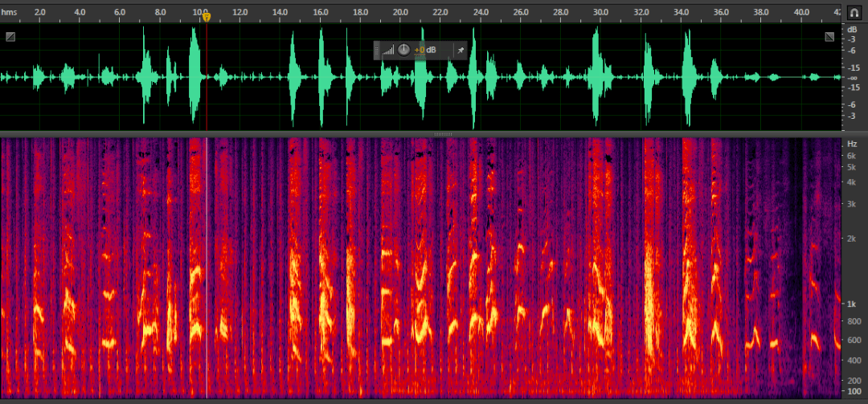Click the white playhead line in spectrogram
Image resolution: width=868 pixels, height=404 pixels.
tap(207, 265)
